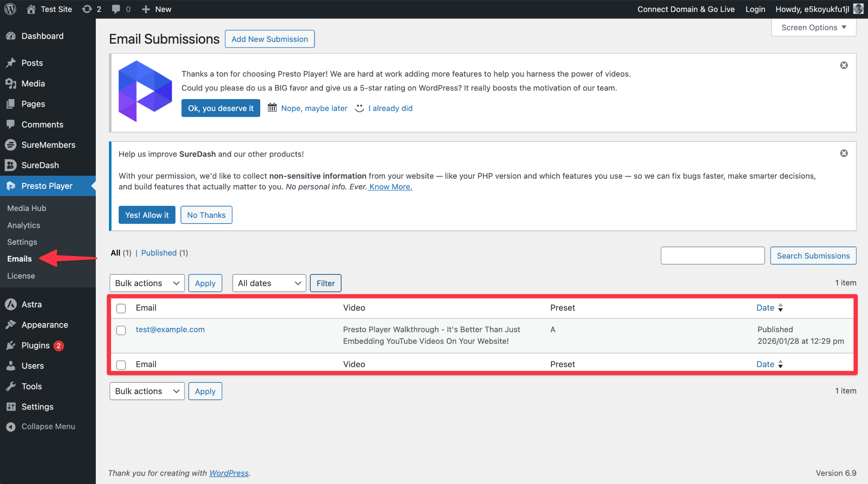Click the user avatar in admin bar
Image resolution: width=868 pixels, height=484 pixels.
[x=858, y=9]
